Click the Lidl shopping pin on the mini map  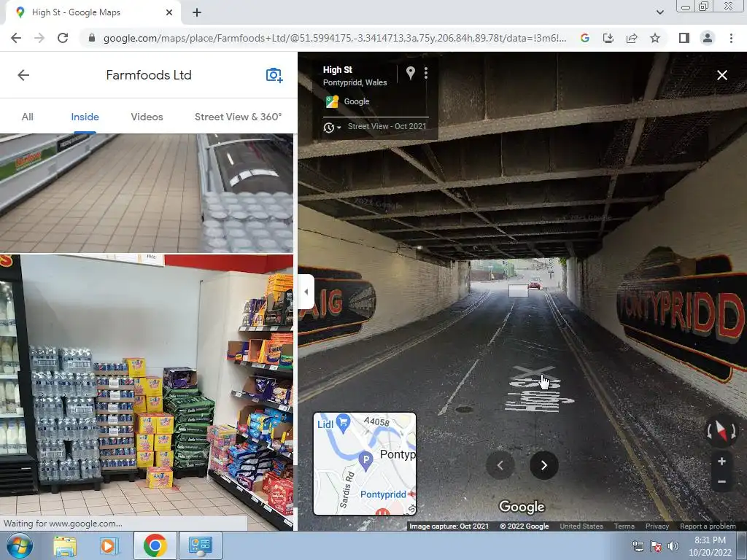click(343, 421)
